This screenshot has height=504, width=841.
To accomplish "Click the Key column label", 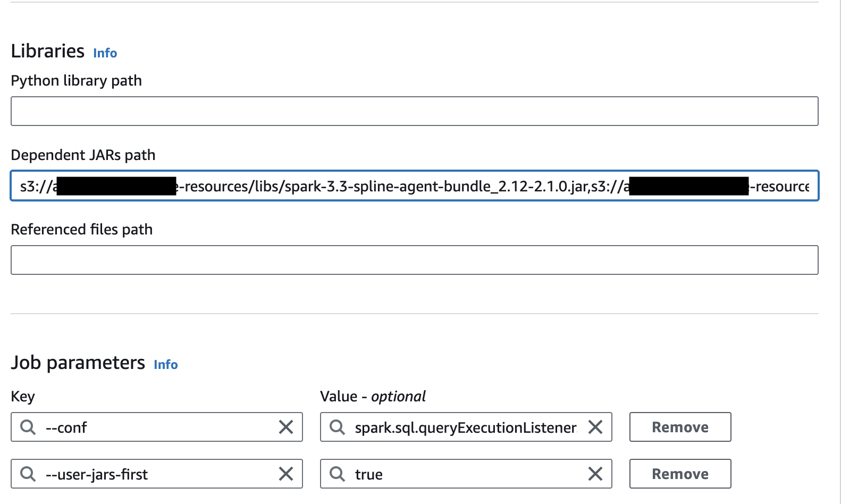I will (23, 397).
